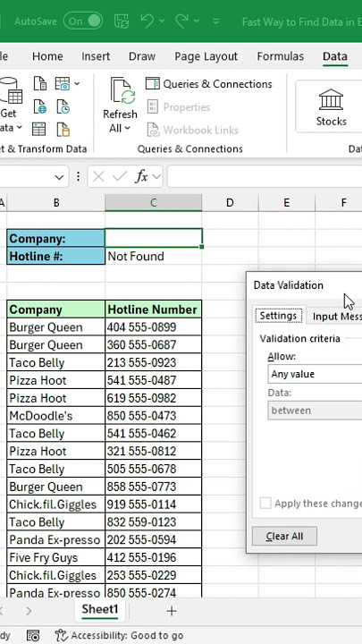Click the 'between' Data dropdown
This screenshot has width=362, height=644.
click(315, 411)
